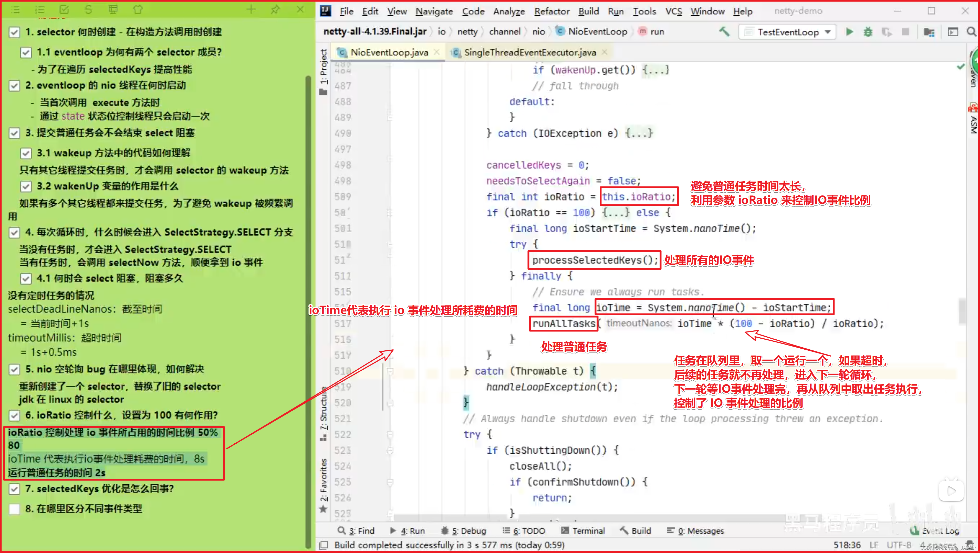980x553 pixels.
Task: Open the Project tool window stripe
Action: point(323,71)
